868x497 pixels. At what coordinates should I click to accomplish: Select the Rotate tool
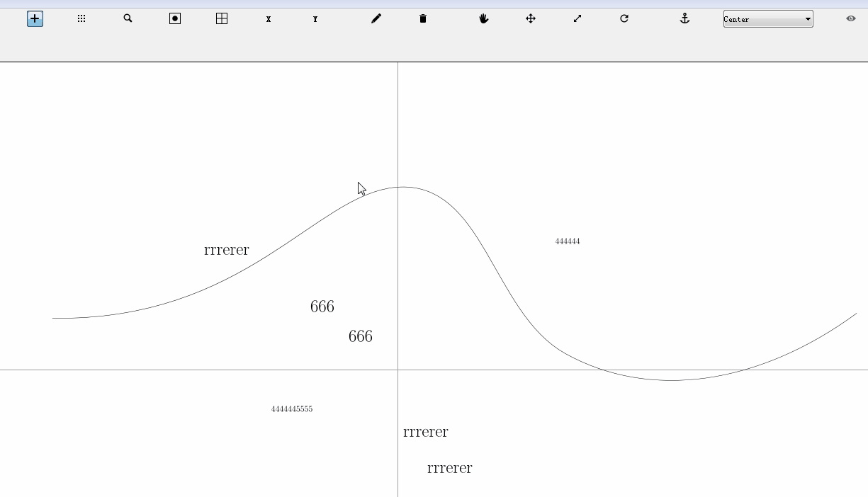(624, 18)
